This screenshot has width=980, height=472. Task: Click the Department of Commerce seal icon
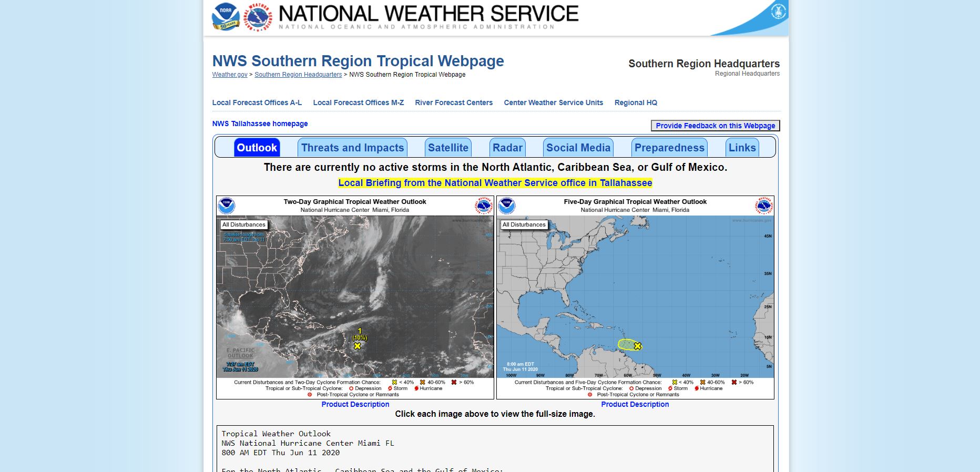click(x=778, y=11)
